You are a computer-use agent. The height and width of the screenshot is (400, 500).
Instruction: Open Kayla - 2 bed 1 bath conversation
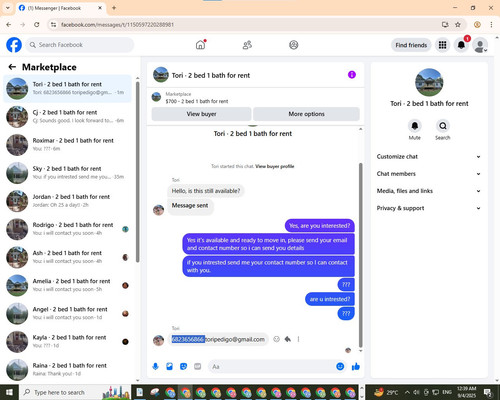(67, 341)
